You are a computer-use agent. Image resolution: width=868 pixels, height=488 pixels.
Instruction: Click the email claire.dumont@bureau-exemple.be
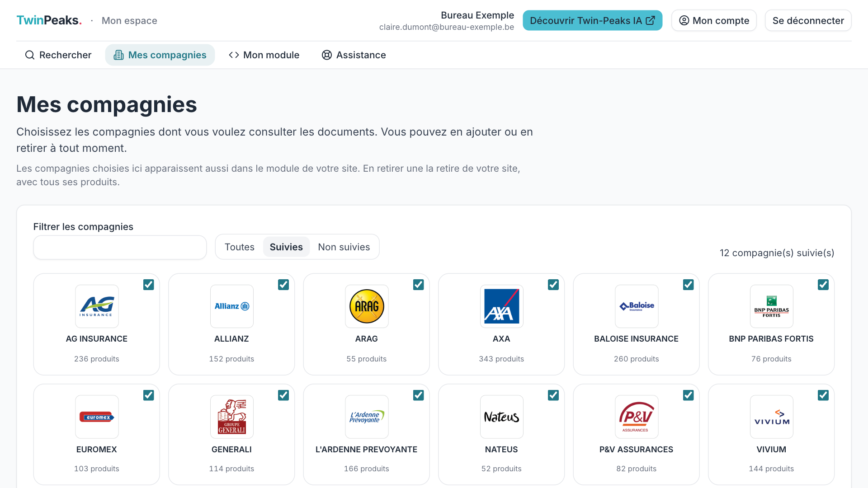coord(447,27)
